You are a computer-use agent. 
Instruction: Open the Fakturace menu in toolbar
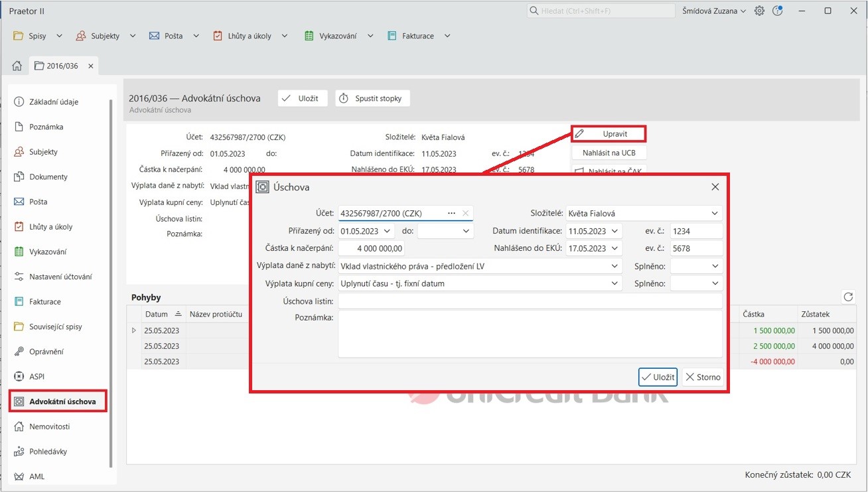click(x=419, y=36)
